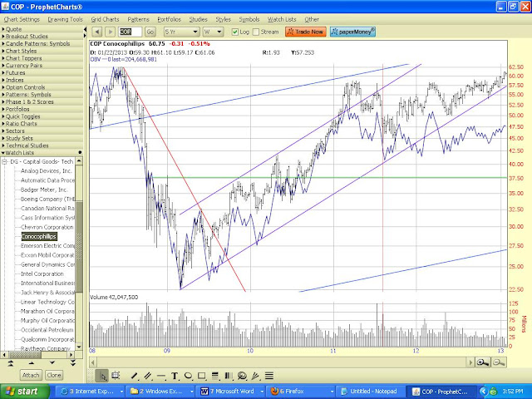Go to next symbol with forward arrow

(110, 32)
